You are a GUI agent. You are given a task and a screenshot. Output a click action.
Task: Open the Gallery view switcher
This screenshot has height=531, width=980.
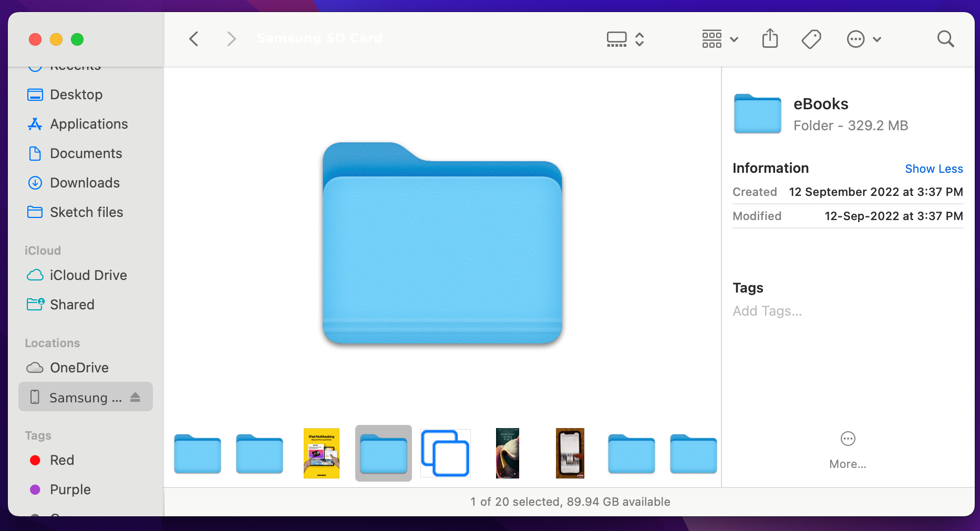(x=625, y=39)
